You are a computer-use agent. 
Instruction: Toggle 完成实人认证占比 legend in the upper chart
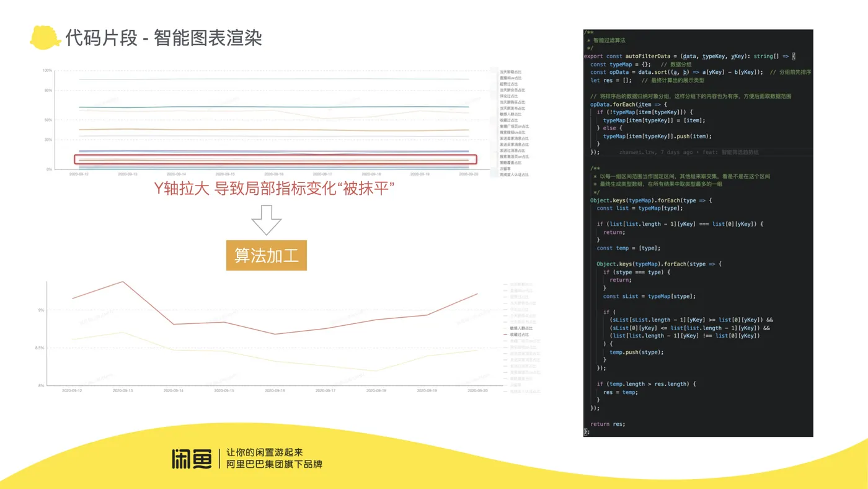click(x=515, y=174)
